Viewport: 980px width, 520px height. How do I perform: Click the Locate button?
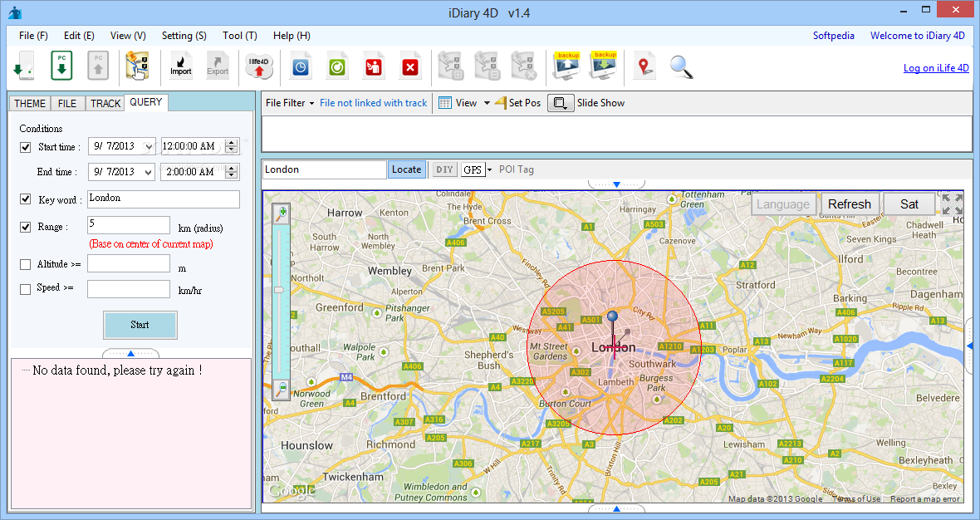pyautogui.click(x=406, y=169)
